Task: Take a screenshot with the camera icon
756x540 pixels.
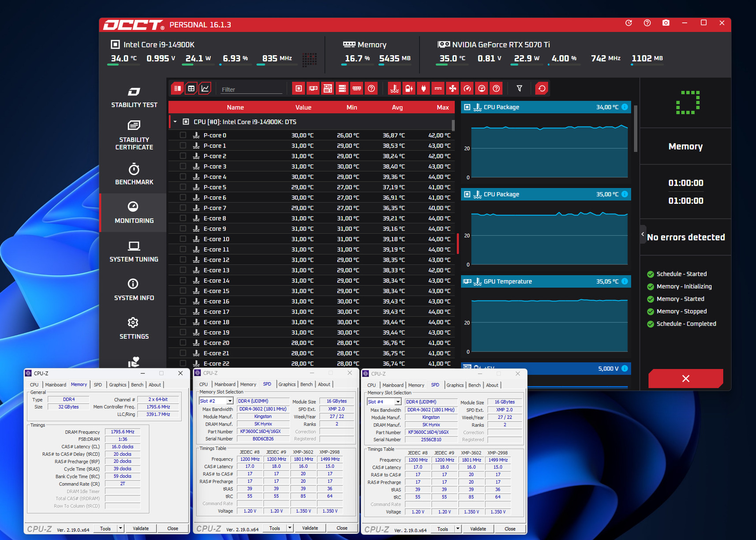Action: coord(666,23)
